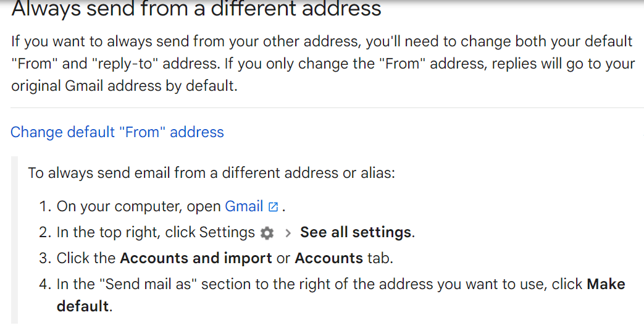Click the bold "default." text ending step 4
Viewport: 644px width, 328px height.
(84, 306)
